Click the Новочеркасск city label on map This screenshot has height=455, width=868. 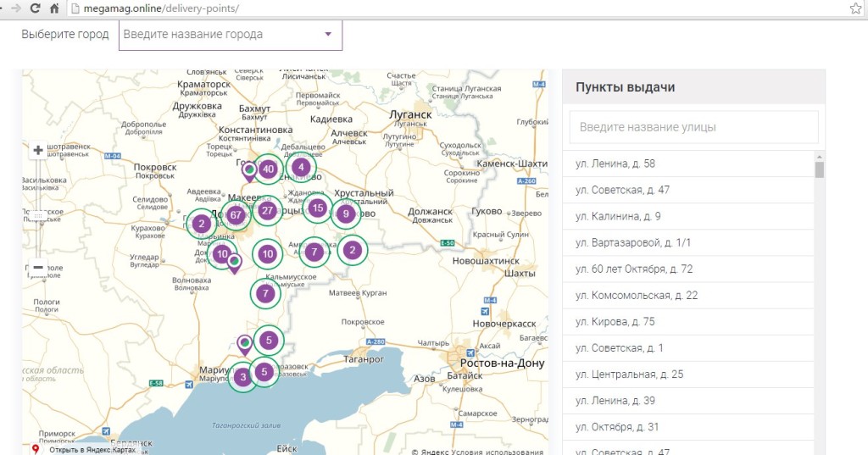504,324
